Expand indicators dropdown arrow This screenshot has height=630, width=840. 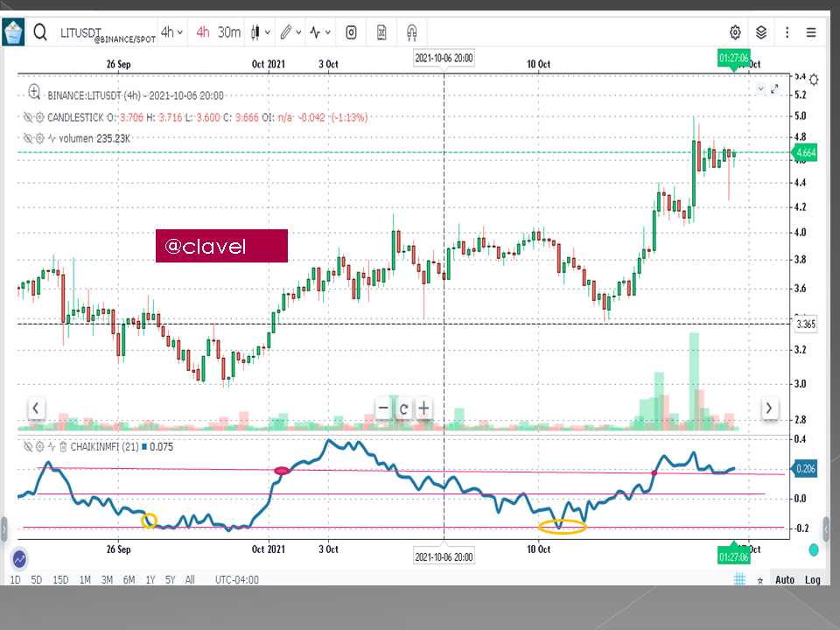point(328,32)
